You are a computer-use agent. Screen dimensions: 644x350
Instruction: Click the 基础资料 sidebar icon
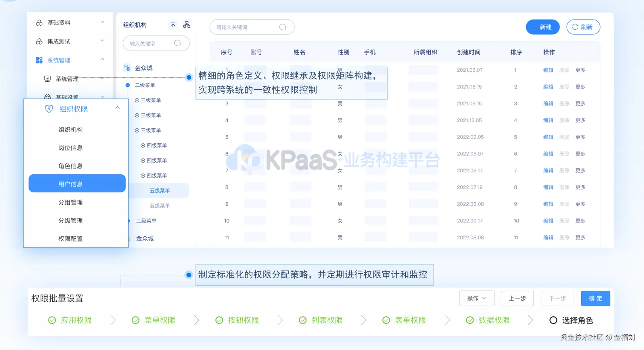[x=39, y=23]
